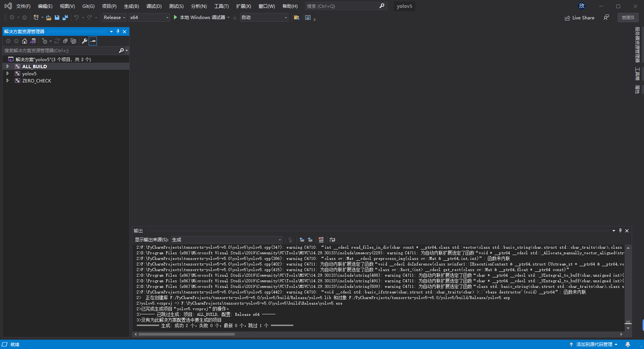Open the 扩展(X) menu
This screenshot has height=349, width=644.
pyautogui.click(x=243, y=6)
